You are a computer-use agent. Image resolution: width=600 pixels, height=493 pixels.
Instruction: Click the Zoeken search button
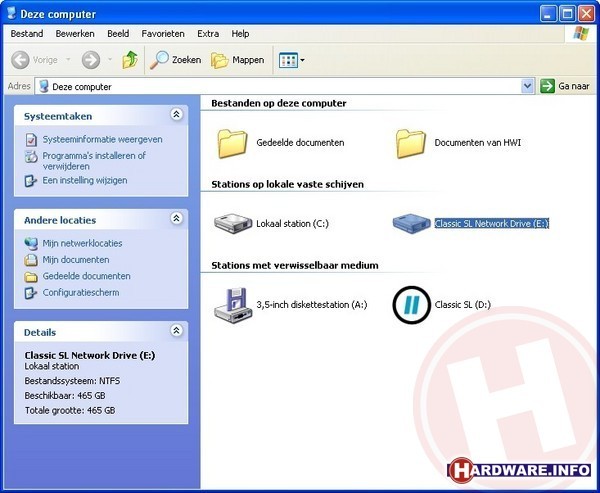175,60
